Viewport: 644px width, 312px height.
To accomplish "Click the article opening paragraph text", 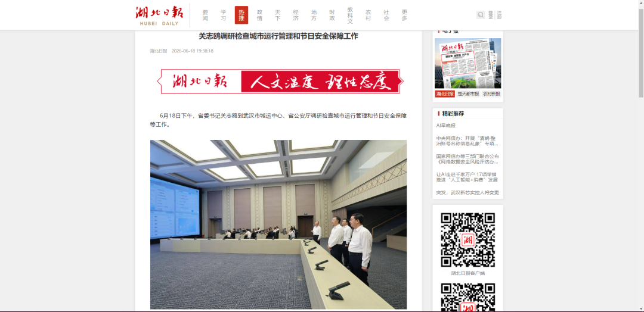I will [x=278, y=120].
